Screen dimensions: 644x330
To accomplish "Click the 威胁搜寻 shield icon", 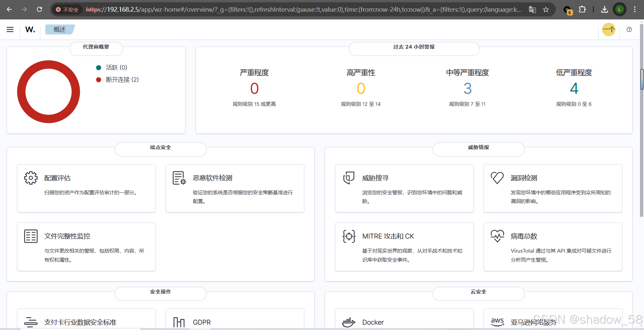I will pyautogui.click(x=349, y=178).
